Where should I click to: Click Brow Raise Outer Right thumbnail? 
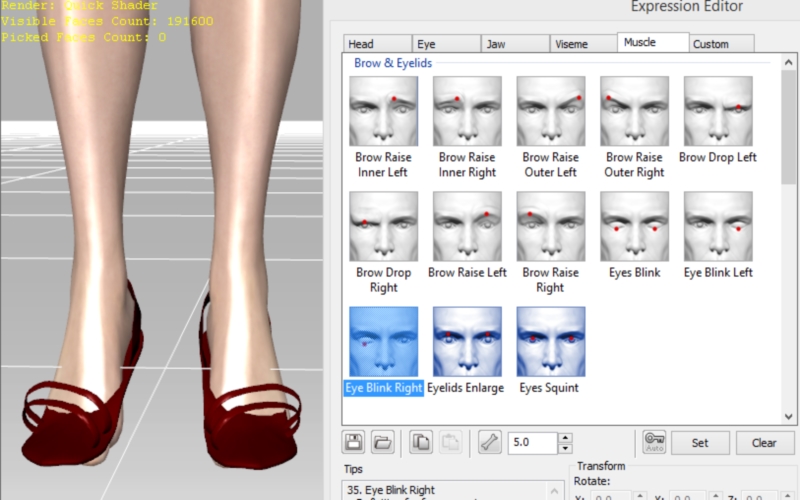635,112
